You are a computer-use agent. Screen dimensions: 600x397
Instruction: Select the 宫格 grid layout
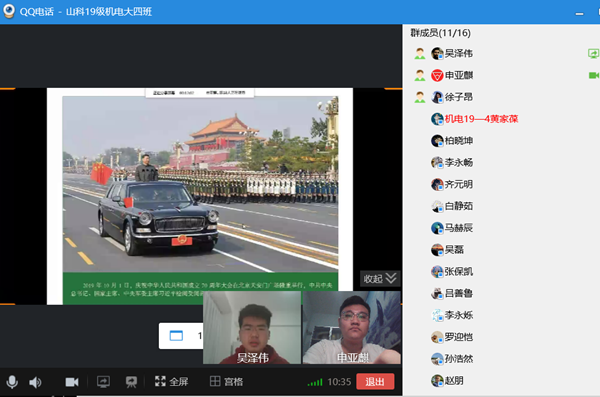227,381
